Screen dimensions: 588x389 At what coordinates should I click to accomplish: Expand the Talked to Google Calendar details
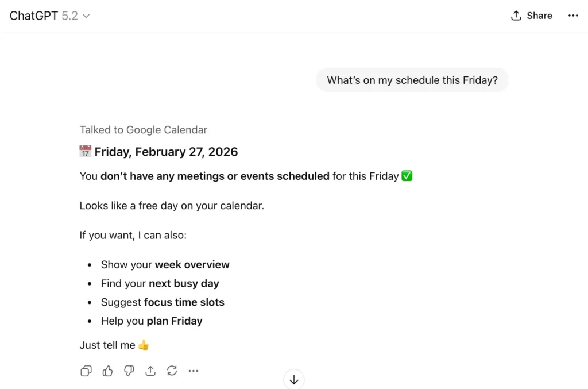point(143,130)
